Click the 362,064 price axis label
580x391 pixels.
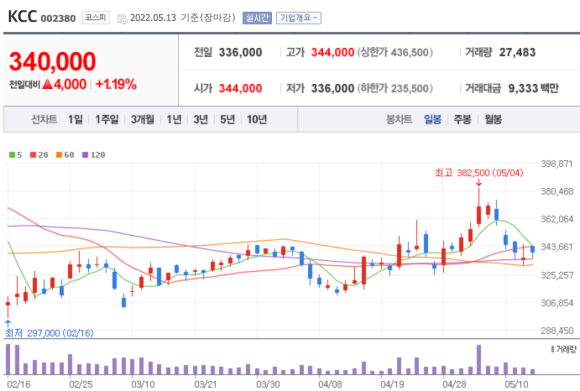(557, 219)
